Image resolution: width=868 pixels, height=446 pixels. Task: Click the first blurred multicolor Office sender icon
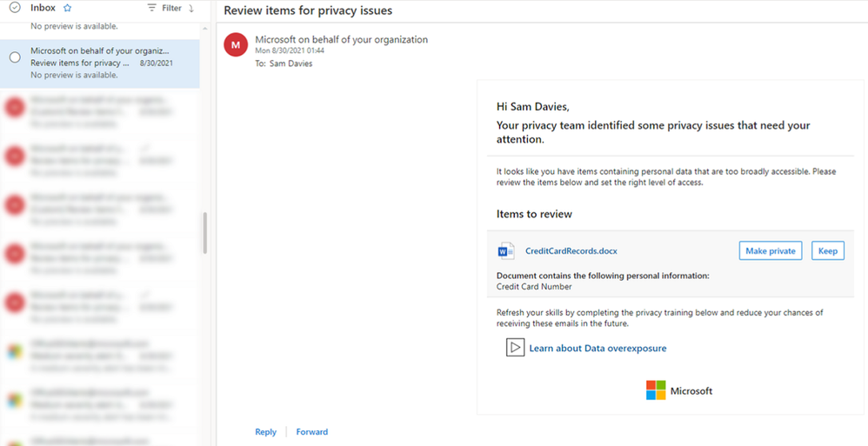pos(15,350)
